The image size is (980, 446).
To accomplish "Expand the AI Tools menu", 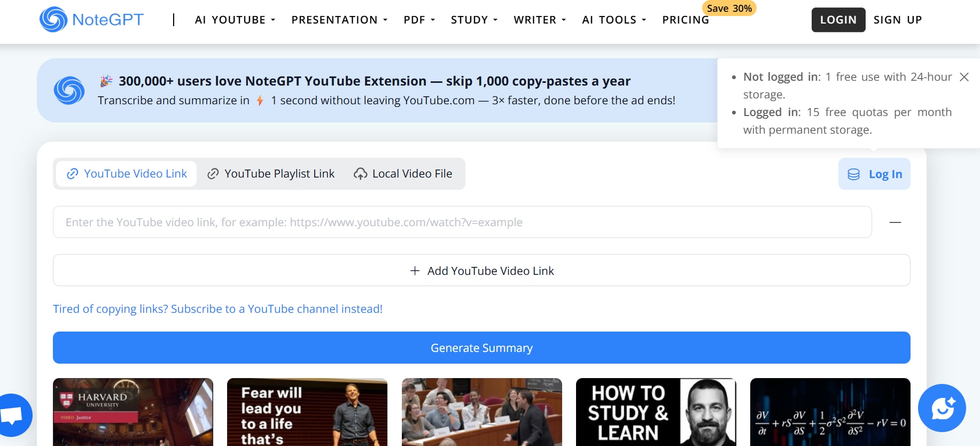I will tap(614, 20).
